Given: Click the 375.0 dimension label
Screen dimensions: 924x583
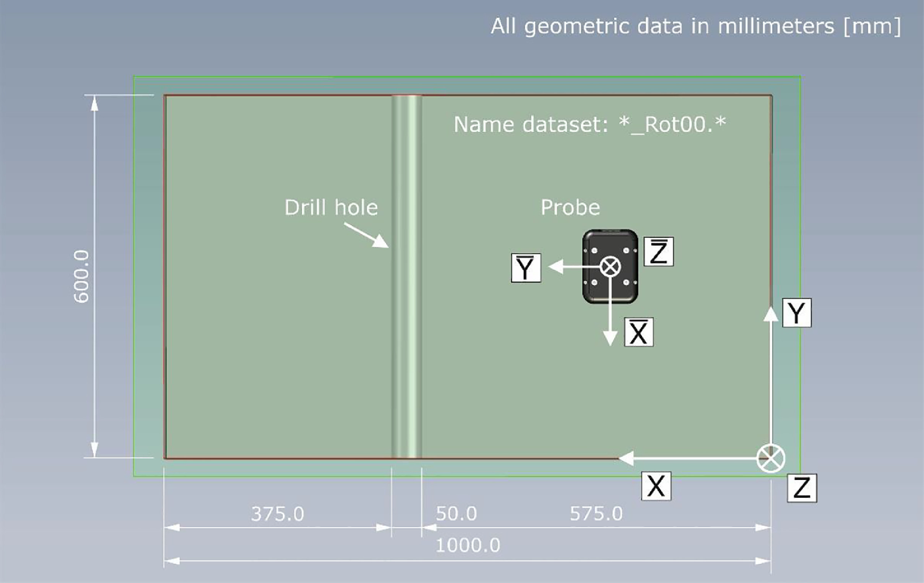Looking at the screenshot, I should 278,514.
